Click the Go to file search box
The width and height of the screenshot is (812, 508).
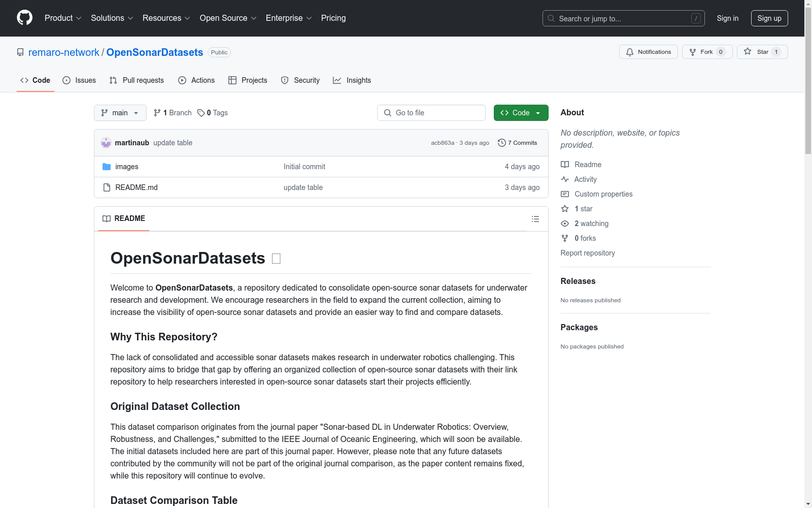click(x=431, y=113)
